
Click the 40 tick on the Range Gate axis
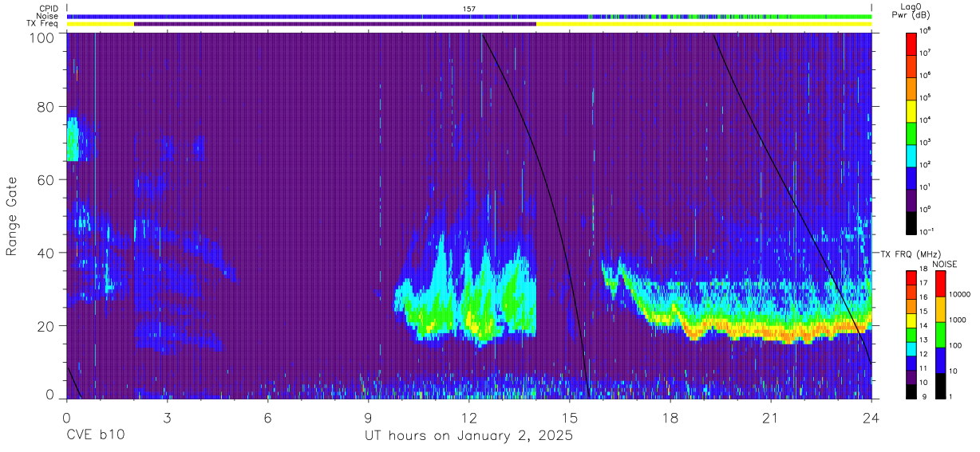tap(46, 253)
